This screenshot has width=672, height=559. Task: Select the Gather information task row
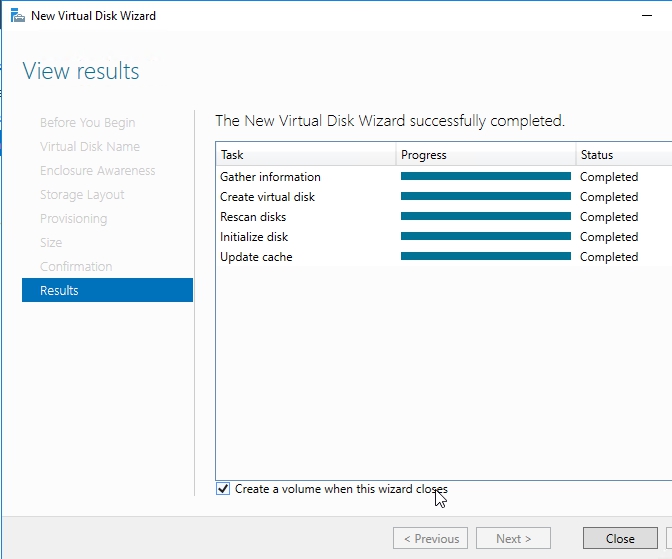[444, 177]
